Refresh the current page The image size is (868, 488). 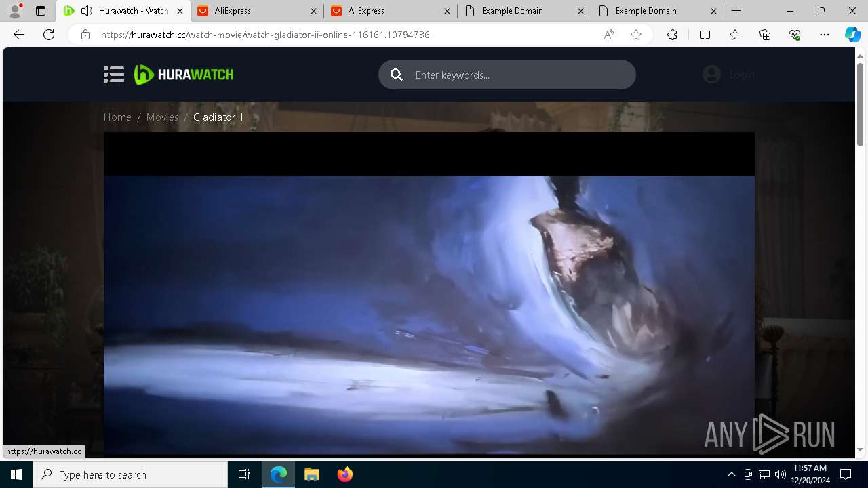pos(49,35)
